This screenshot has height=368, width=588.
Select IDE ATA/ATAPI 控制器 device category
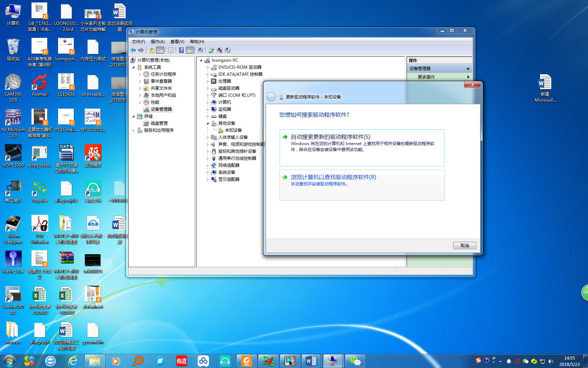click(x=240, y=74)
